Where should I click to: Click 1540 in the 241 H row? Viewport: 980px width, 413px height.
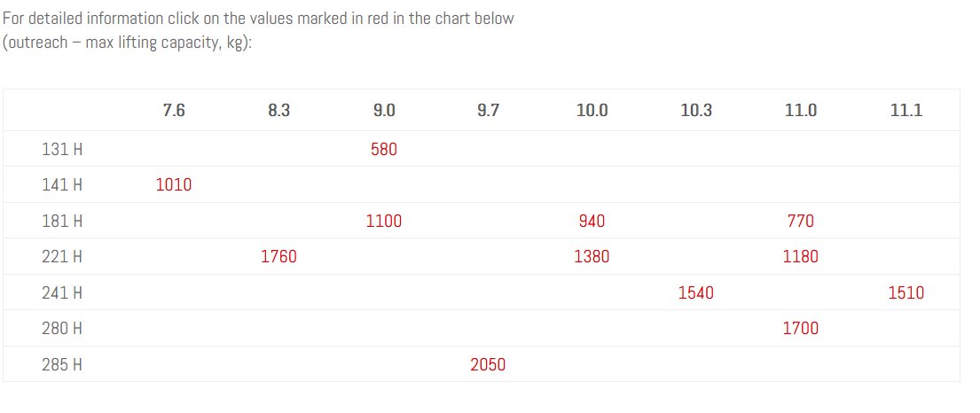696,292
